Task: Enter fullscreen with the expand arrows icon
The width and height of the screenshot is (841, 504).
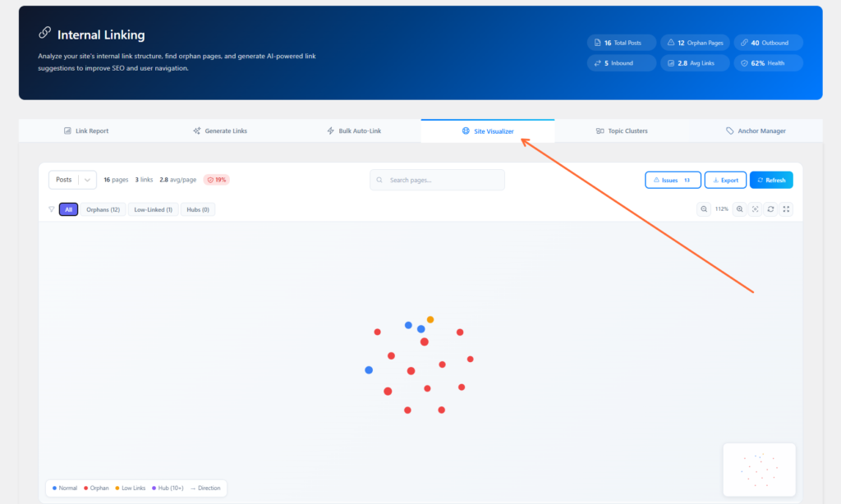Action: tap(785, 208)
